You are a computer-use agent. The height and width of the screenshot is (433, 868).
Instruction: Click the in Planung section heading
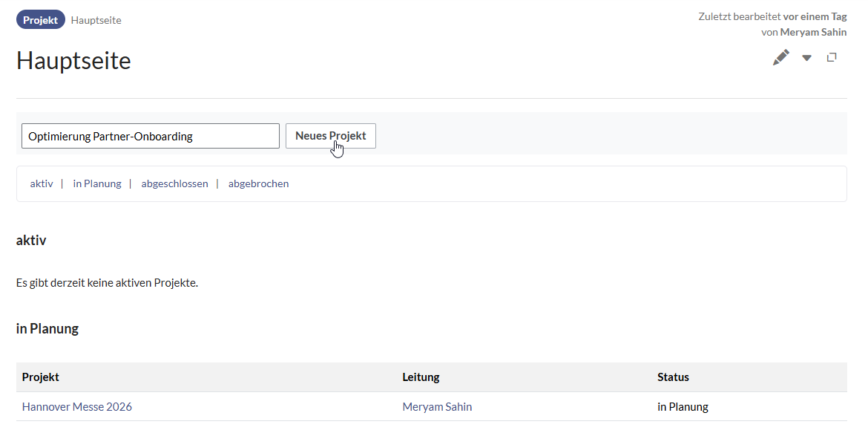click(47, 328)
